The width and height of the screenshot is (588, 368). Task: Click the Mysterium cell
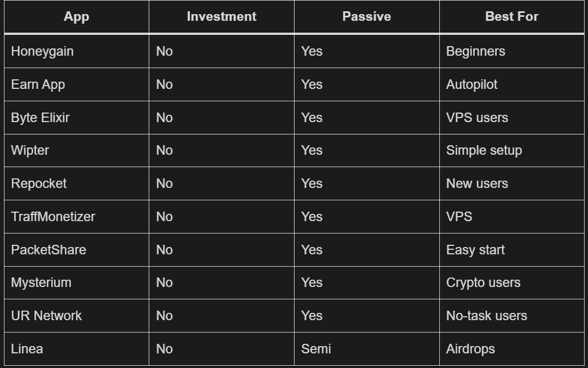tap(41, 282)
